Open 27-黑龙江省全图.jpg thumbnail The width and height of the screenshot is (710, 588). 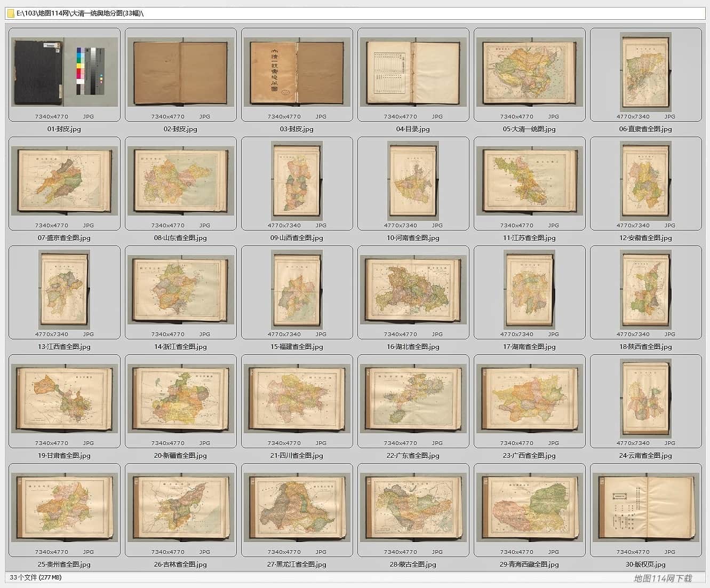(x=297, y=510)
